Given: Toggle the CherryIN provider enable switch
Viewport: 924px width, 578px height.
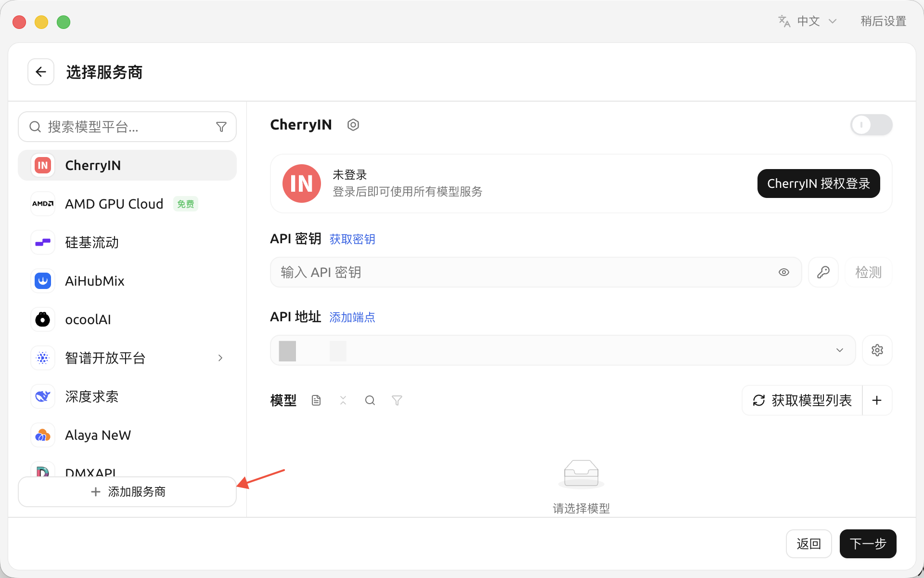Looking at the screenshot, I should point(872,125).
